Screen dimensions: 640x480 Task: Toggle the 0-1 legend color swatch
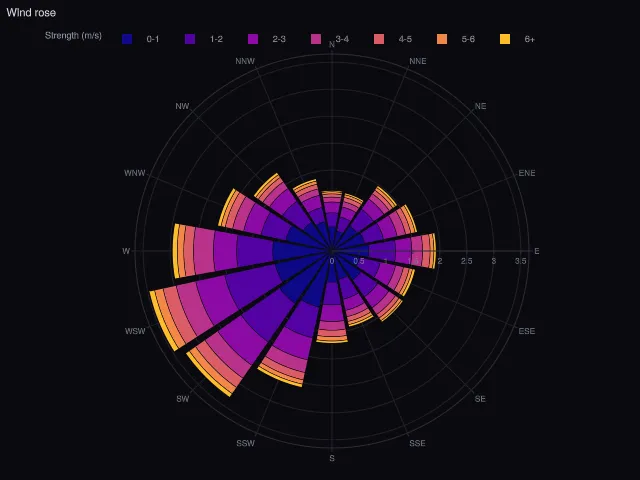point(127,39)
